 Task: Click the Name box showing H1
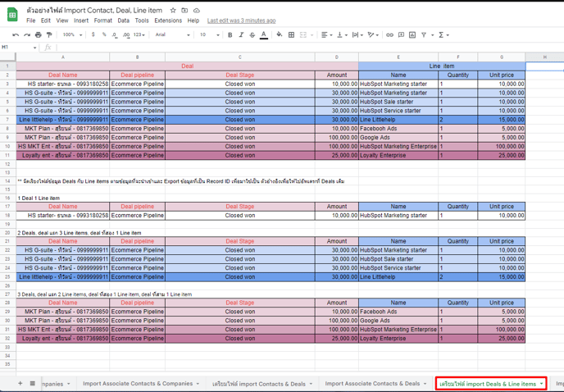click(16, 48)
